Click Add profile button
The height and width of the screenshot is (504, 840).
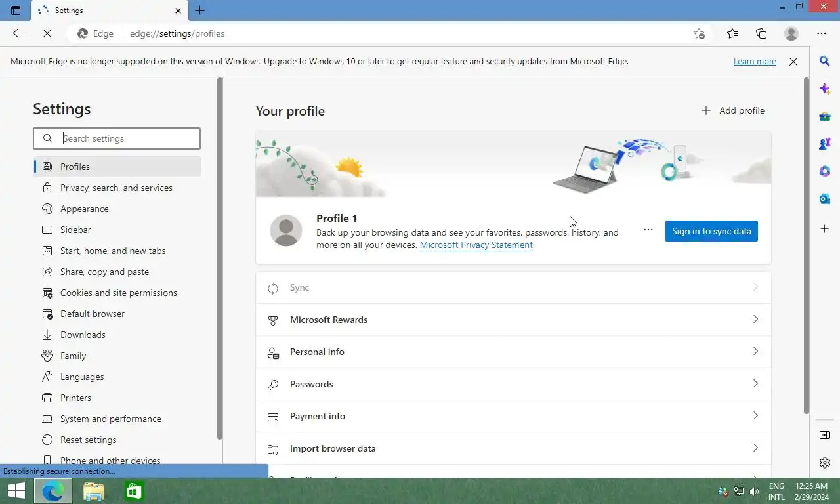[x=733, y=110]
